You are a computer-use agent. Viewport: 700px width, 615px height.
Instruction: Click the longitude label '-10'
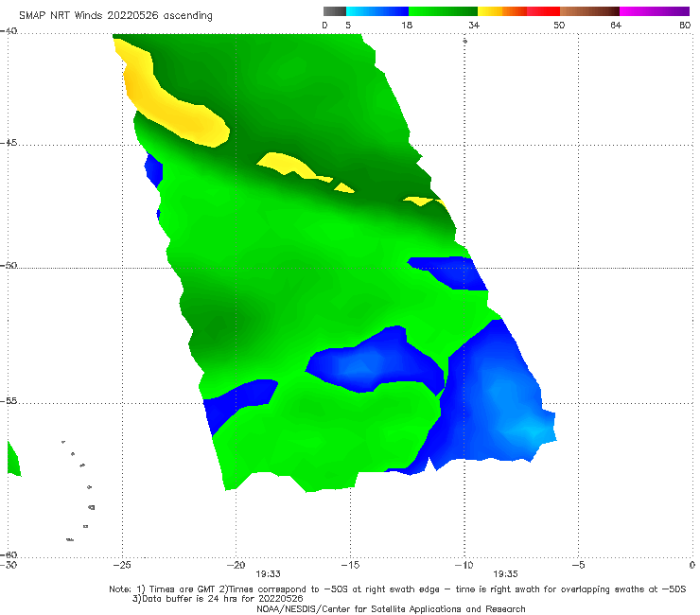pyautogui.click(x=464, y=565)
